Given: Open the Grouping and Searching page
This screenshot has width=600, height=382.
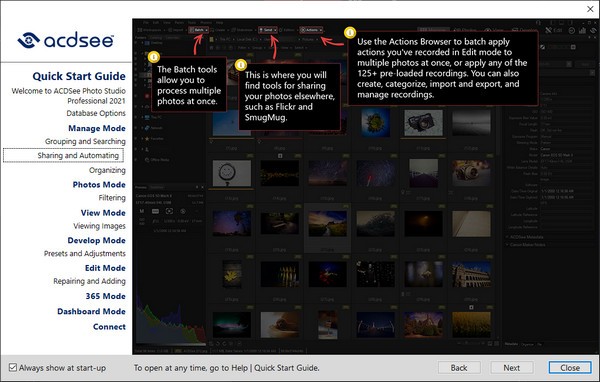Looking at the screenshot, I should (85, 141).
